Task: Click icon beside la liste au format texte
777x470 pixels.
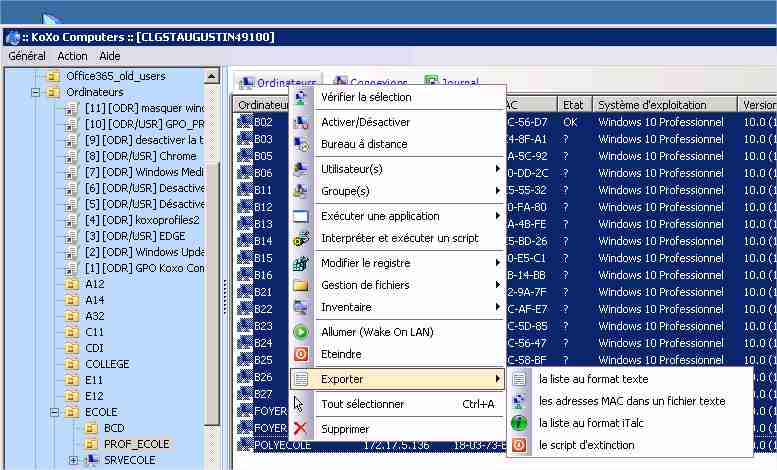Action: (x=519, y=379)
